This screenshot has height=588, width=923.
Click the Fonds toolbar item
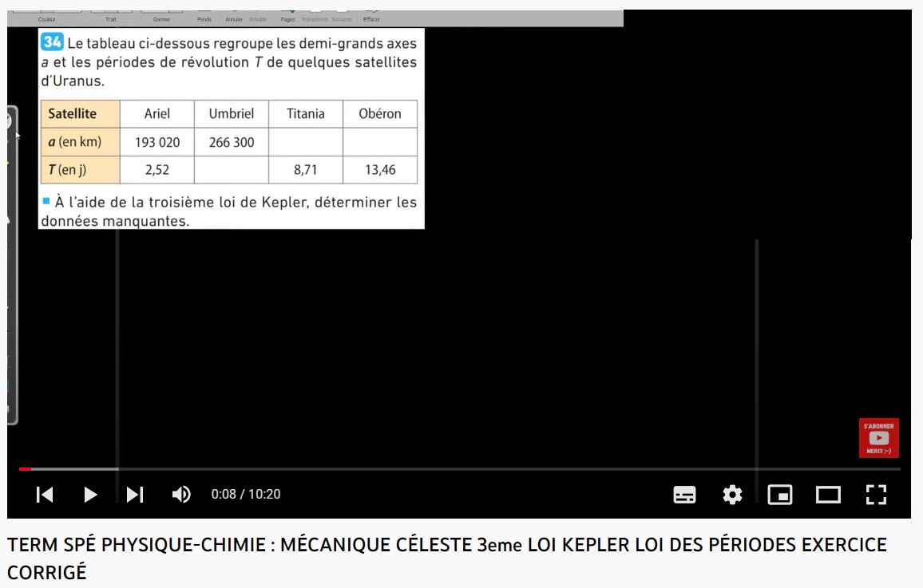coord(204,19)
